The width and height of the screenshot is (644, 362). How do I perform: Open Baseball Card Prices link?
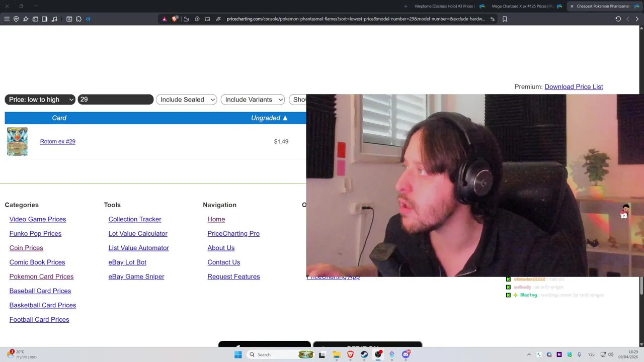point(40,291)
